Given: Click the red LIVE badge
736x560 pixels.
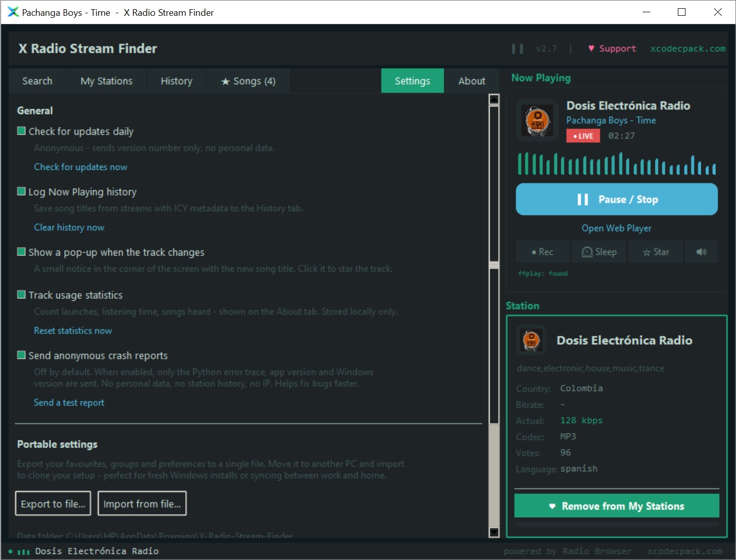Looking at the screenshot, I should (583, 136).
